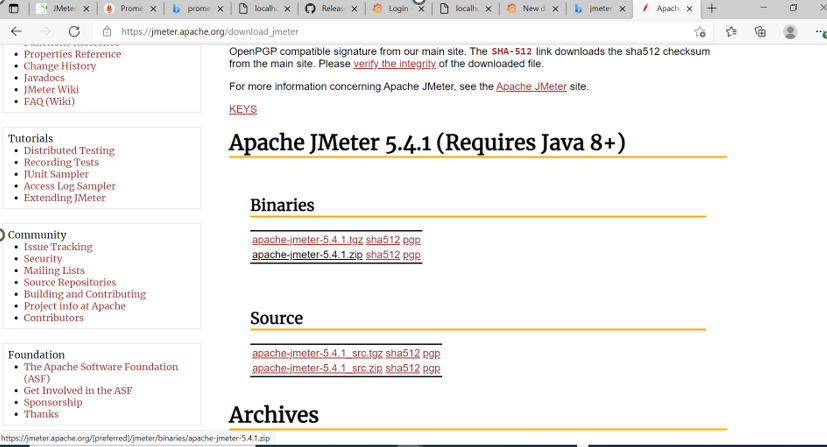The height and width of the screenshot is (447, 827).
Task: Click the address bar URL field
Action: pyautogui.click(x=400, y=31)
